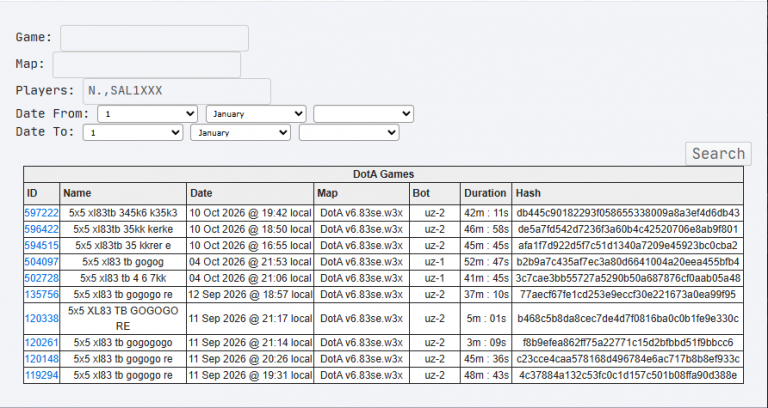Click the DotA Games table title
768x408 pixels.
click(x=384, y=174)
